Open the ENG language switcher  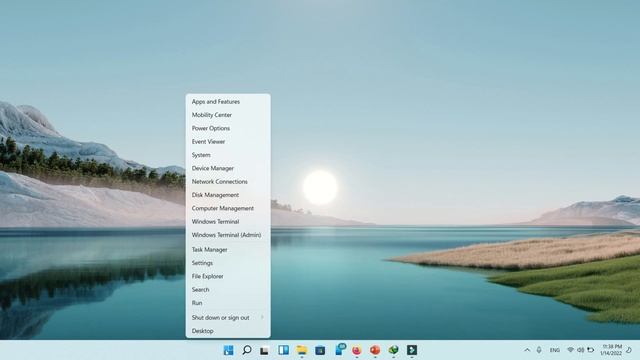(554, 350)
